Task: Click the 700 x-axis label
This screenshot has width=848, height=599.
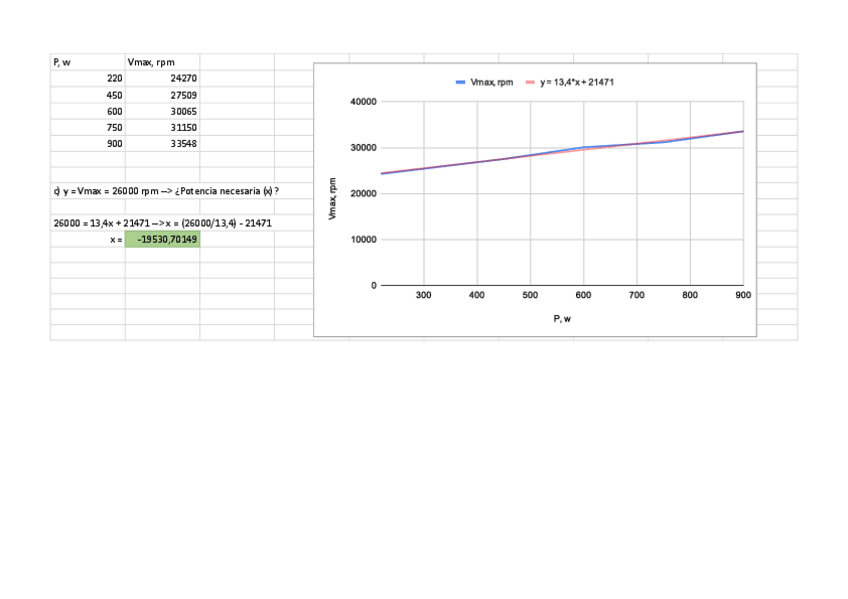Action: (x=637, y=295)
